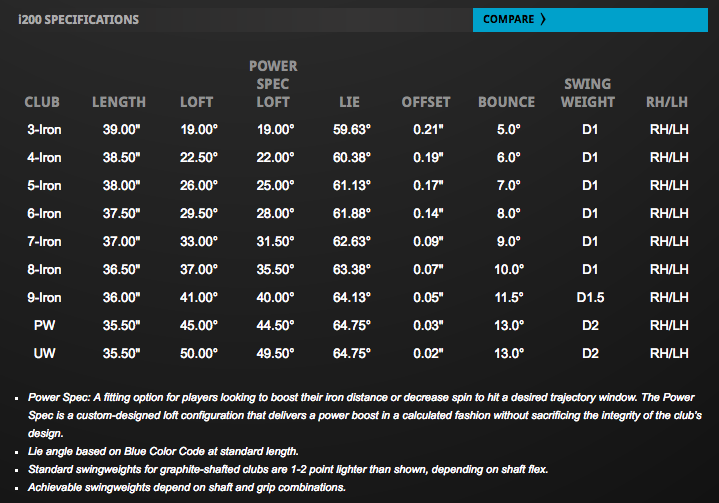
Task: Click the chevron arrow beside COMPARE
Action: click(x=543, y=19)
